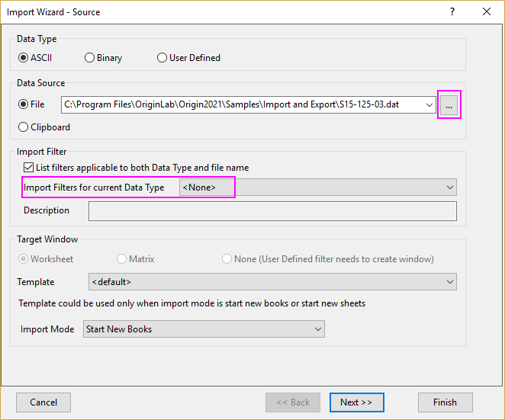Select the Worksheet target window option
Screen dimensions: 505x420
coord(24,259)
